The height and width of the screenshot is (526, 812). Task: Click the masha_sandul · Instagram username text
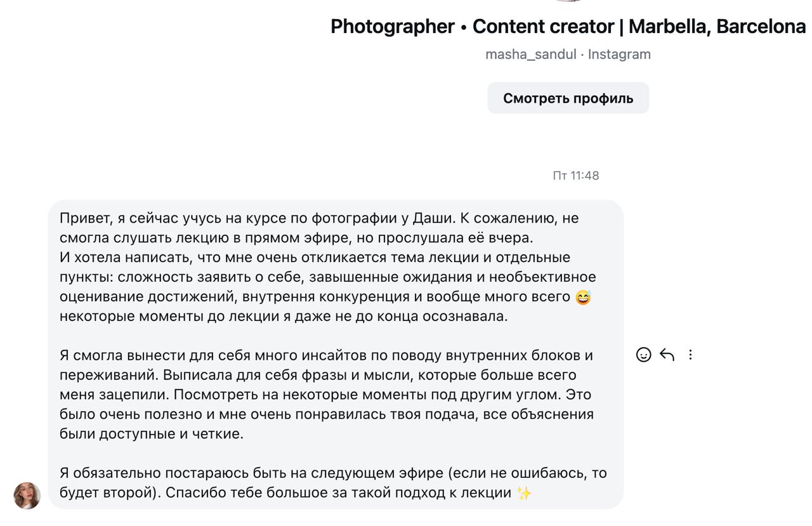[568, 55]
